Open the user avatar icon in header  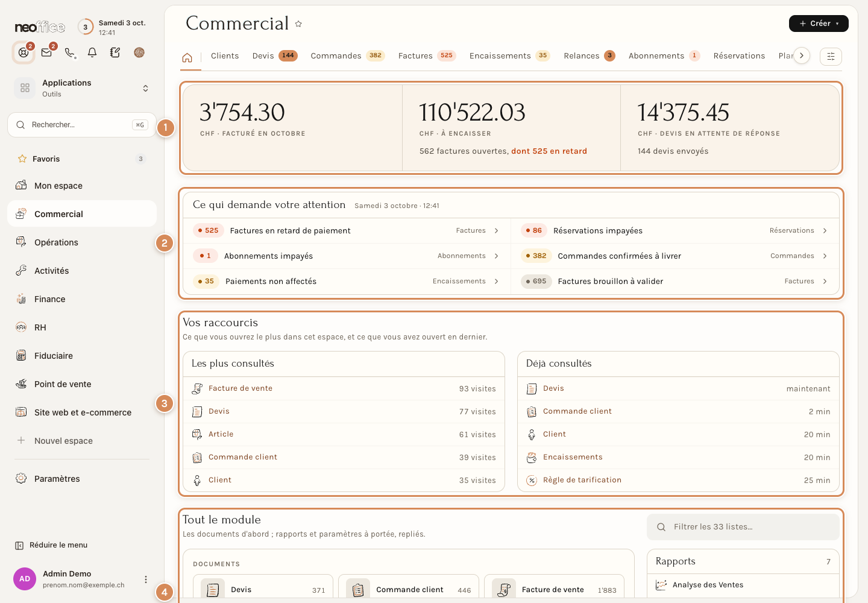point(139,52)
